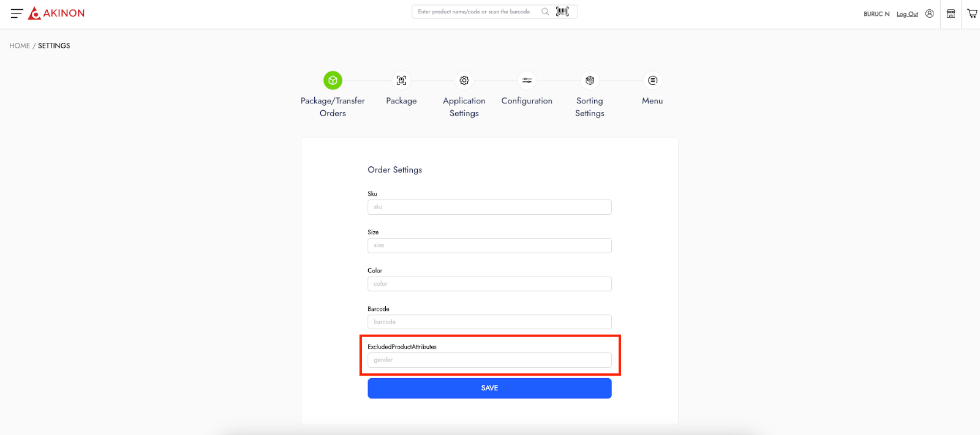980x435 pixels.
Task: Click the store icon in header
Action: (x=951, y=13)
